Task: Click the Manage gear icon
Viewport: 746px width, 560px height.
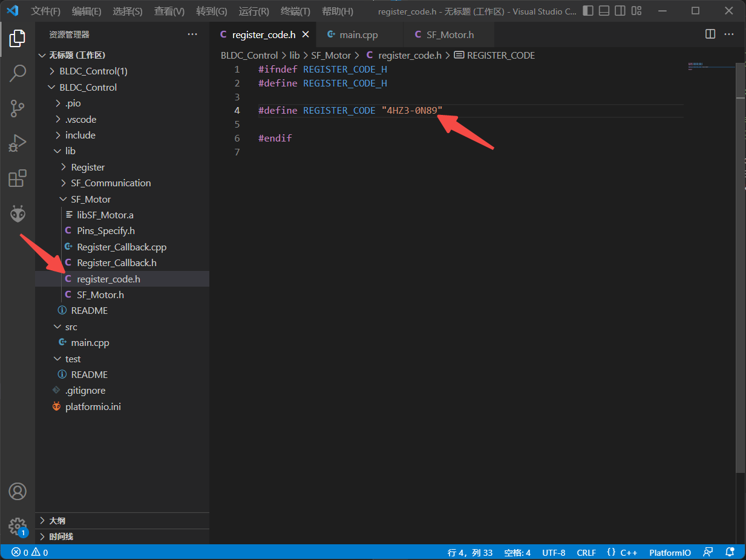Action: (x=18, y=526)
